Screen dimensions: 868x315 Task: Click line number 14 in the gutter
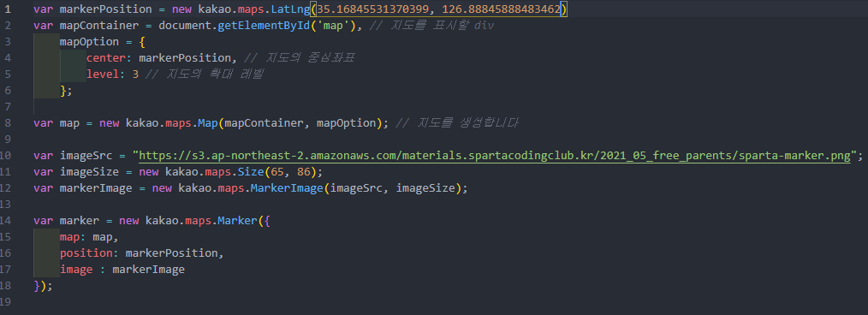point(6,220)
